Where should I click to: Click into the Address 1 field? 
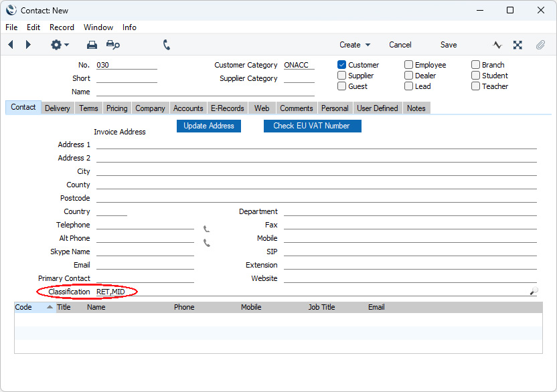coord(316,144)
